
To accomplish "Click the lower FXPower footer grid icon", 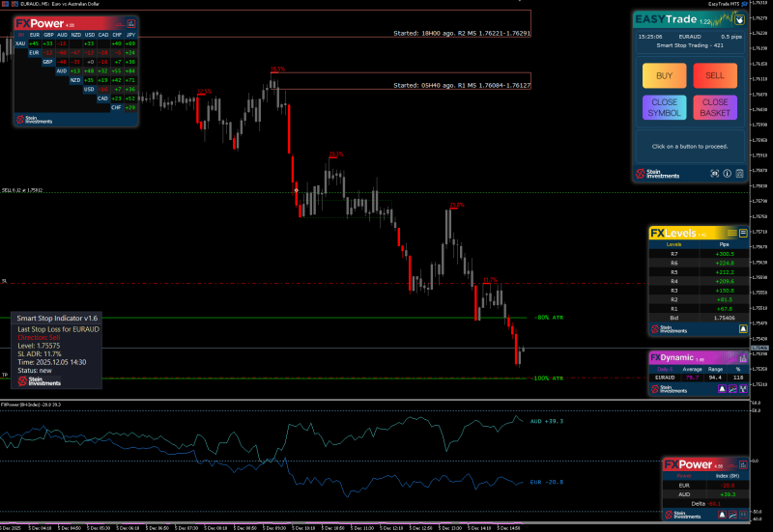I will pyautogui.click(x=743, y=515).
